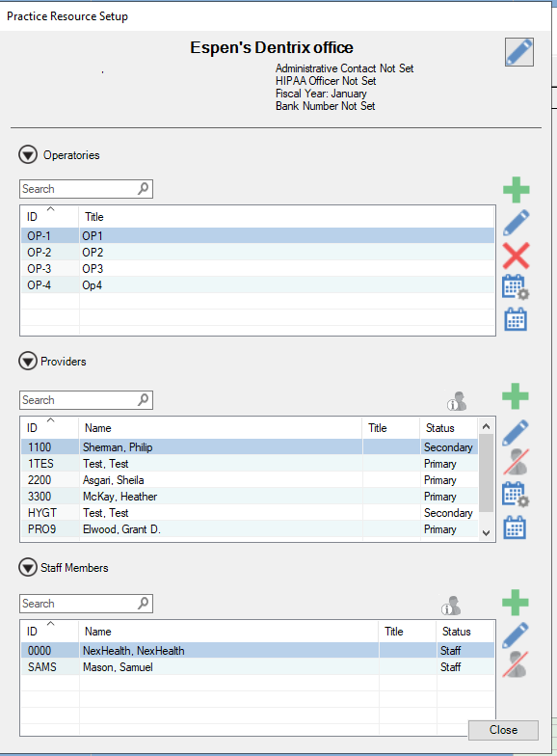The image size is (557, 756).
Task: Open operatory calendar icon
Action: click(516, 319)
